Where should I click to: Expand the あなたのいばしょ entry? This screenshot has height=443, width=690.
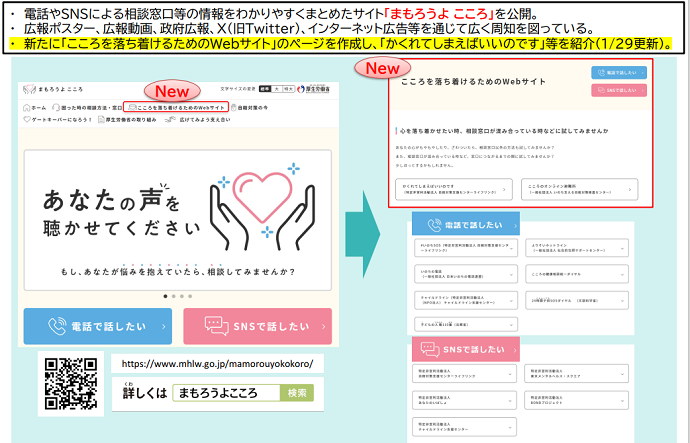[465, 400]
